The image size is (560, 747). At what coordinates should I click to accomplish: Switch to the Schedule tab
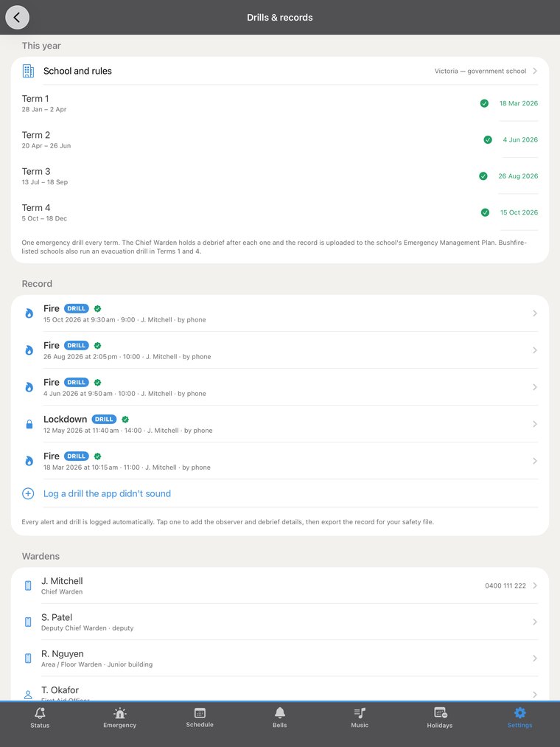(x=200, y=718)
